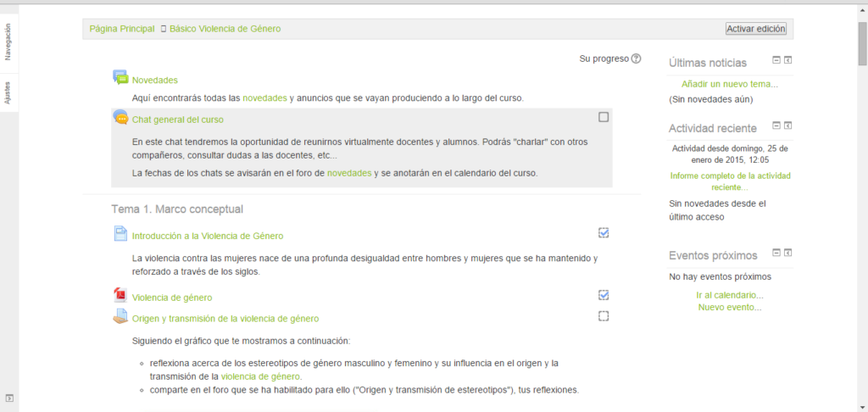Click the Origen y transmisión assignment icon
Viewport: 868px width, 412px height.
tap(120, 317)
